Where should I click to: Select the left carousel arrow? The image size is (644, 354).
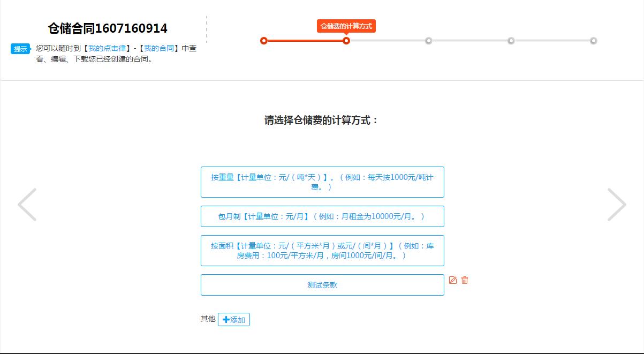point(27,204)
